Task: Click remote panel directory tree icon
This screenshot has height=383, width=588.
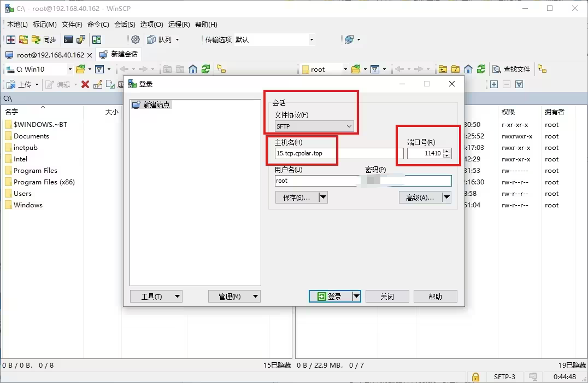Action: click(x=542, y=69)
